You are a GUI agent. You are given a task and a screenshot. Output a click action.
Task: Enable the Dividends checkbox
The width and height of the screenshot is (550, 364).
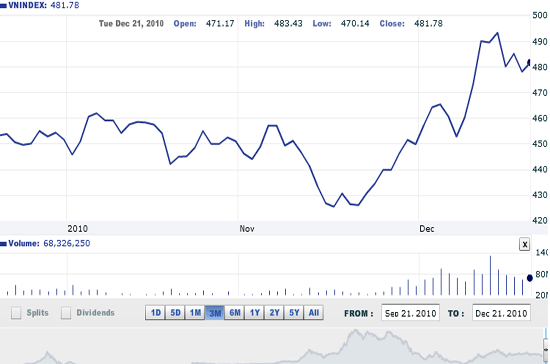pos(66,312)
